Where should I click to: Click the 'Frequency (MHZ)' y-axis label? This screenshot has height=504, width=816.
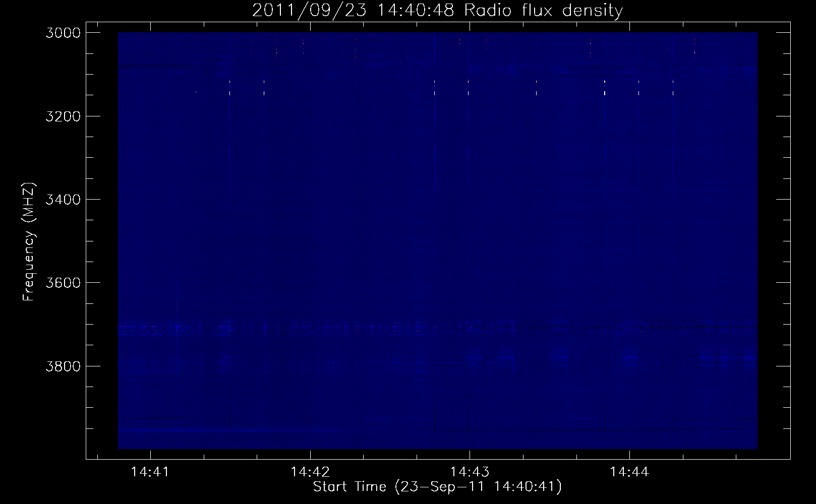coord(29,242)
